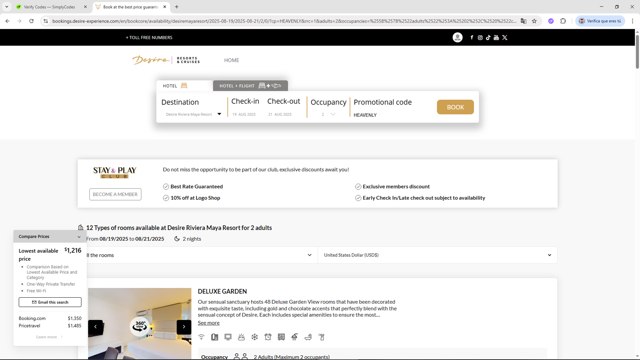This screenshot has height=360, width=640.
Task: Click the Verifica que eres tú profile chip
Action: 600,21
